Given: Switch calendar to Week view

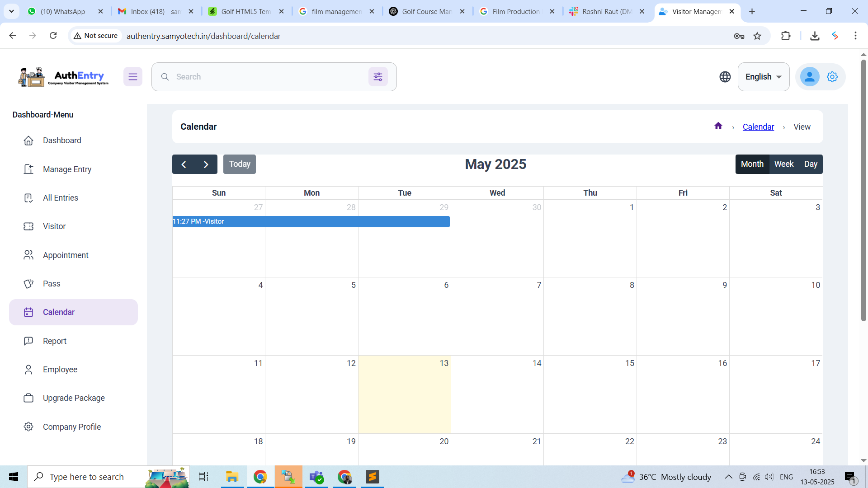Looking at the screenshot, I should click(783, 164).
